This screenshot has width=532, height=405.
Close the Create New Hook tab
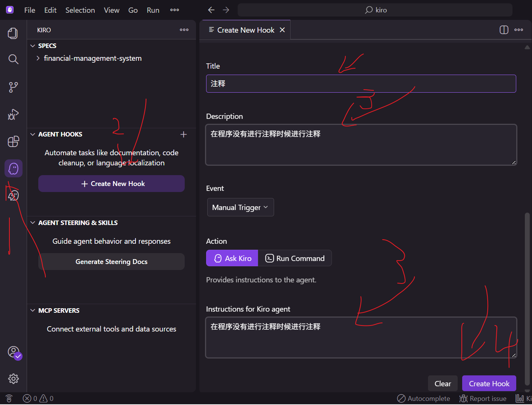(282, 30)
